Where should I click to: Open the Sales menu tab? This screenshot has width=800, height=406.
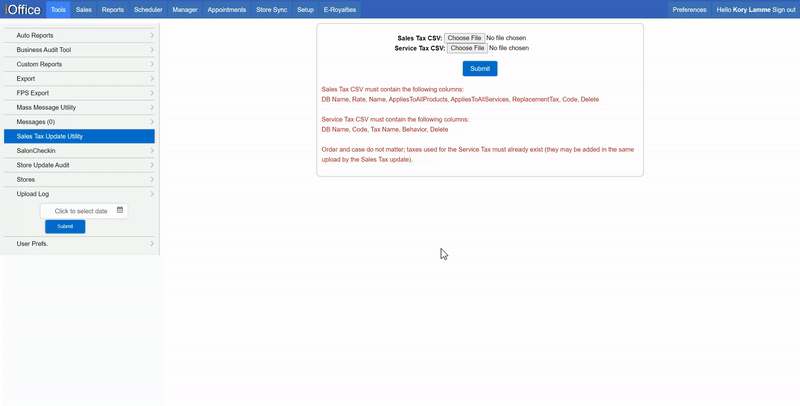point(84,10)
